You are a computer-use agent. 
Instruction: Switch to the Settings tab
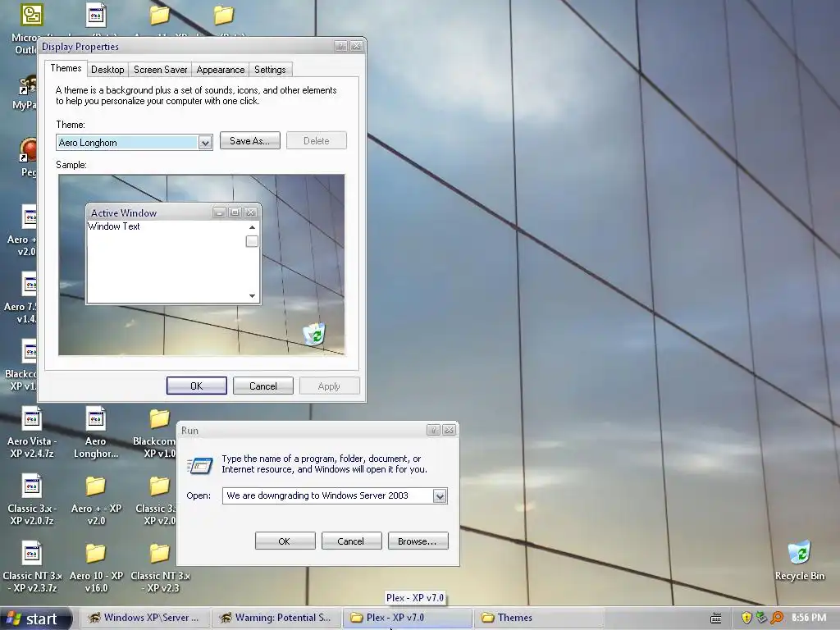[270, 70]
